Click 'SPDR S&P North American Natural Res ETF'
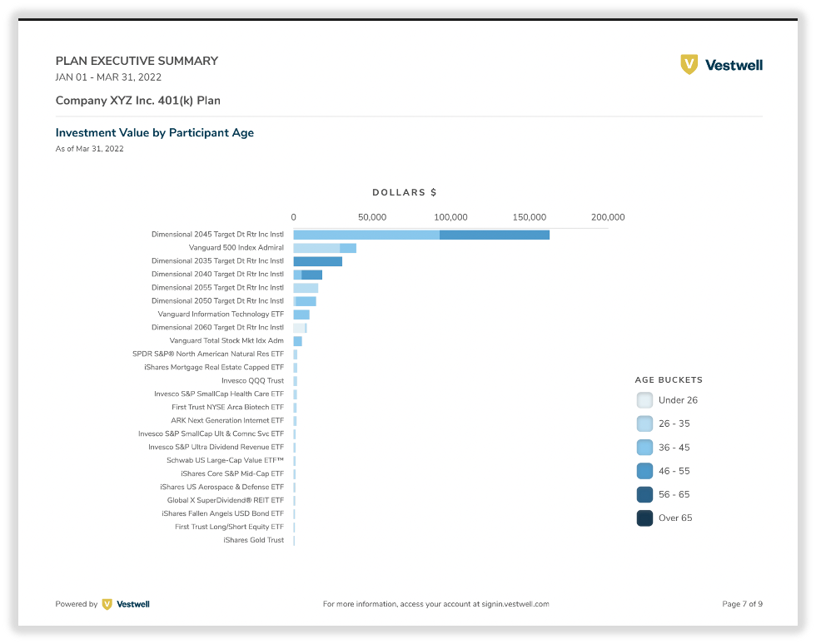Viewport: 816px width, 644px height. pos(208,354)
